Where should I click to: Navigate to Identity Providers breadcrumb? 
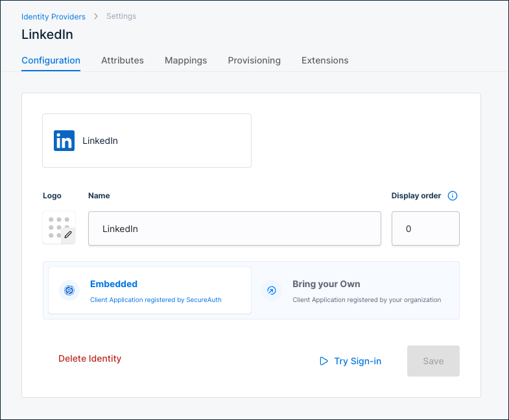(x=53, y=17)
